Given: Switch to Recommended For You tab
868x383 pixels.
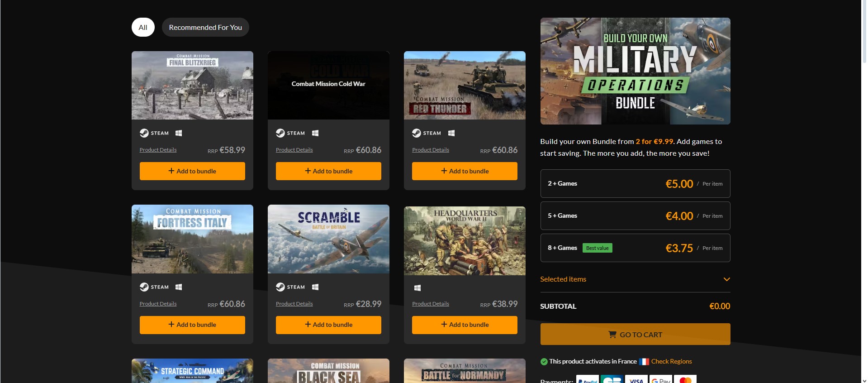Looking at the screenshot, I should pos(205,27).
